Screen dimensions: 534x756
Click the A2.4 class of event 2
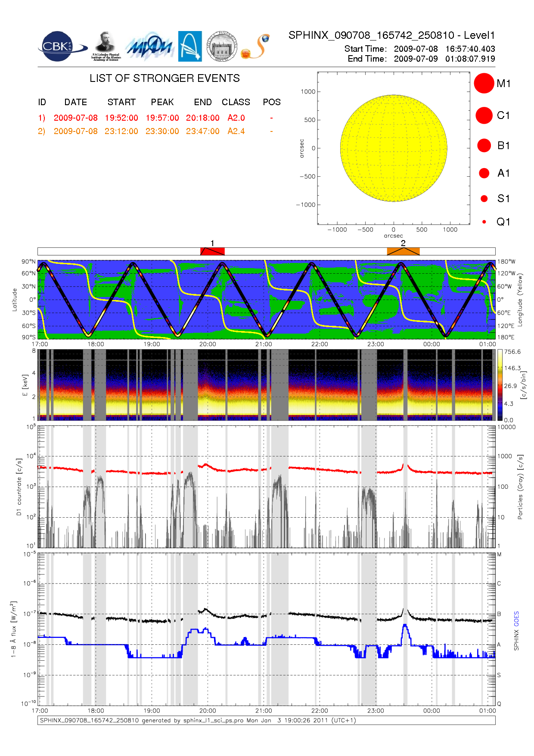[236, 131]
